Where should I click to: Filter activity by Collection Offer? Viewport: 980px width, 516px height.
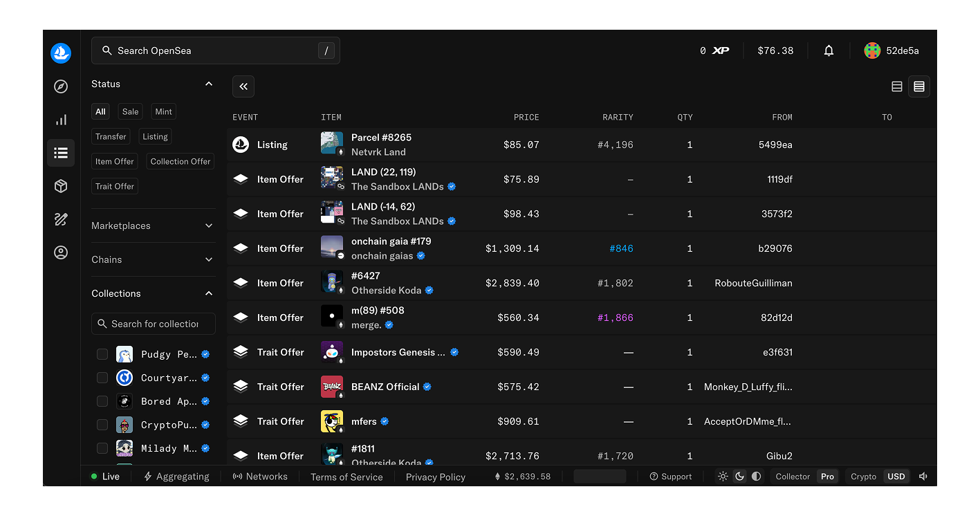[181, 161]
